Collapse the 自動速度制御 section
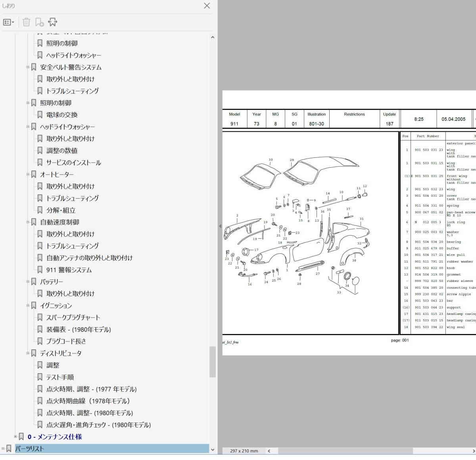Screen dimensions: 476x460 pyautogui.click(x=28, y=222)
